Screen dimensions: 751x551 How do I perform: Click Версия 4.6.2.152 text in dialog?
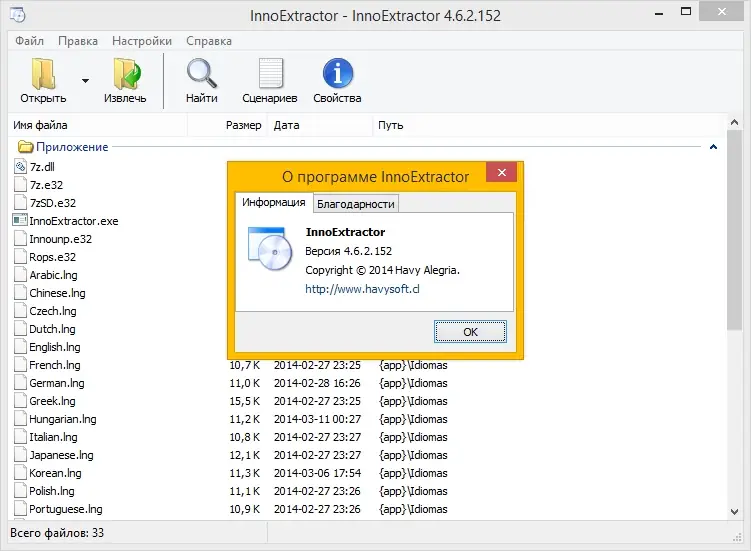pyautogui.click(x=348, y=251)
